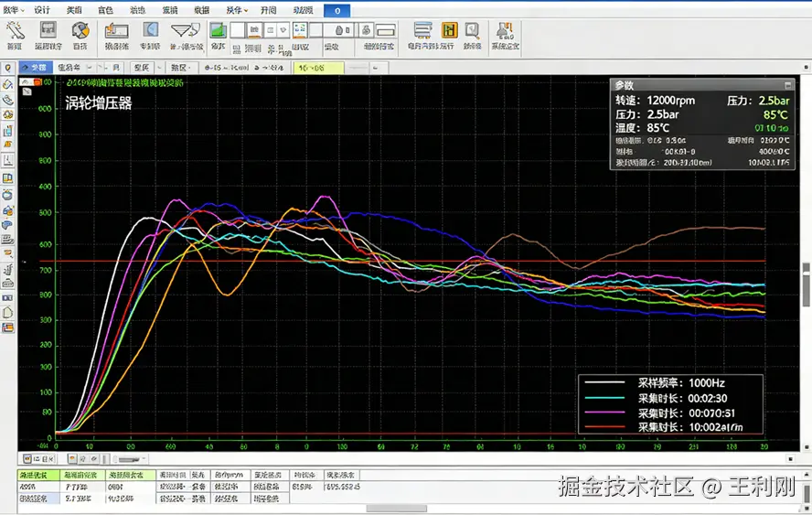The image size is (812, 515).
Task: Click the bottom orange picture icon in left sidebar
Action: coord(7,327)
